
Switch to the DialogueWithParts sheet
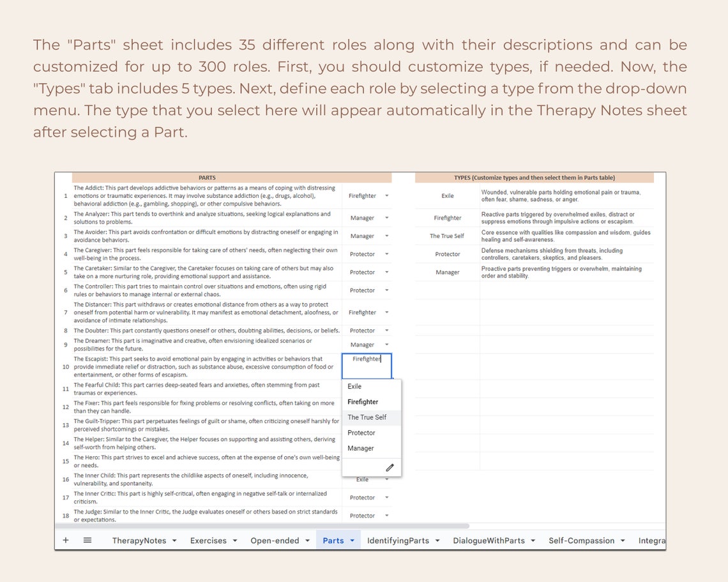(x=490, y=540)
